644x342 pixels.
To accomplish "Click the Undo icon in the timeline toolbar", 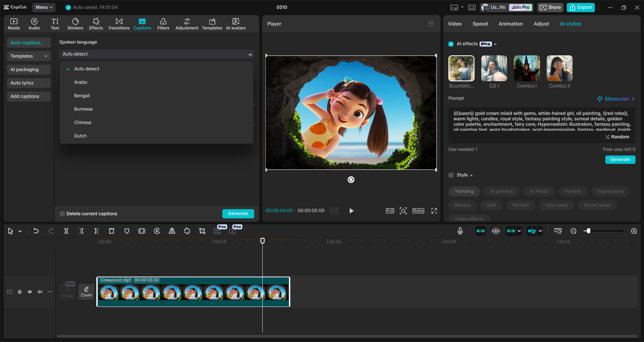I will coord(36,231).
